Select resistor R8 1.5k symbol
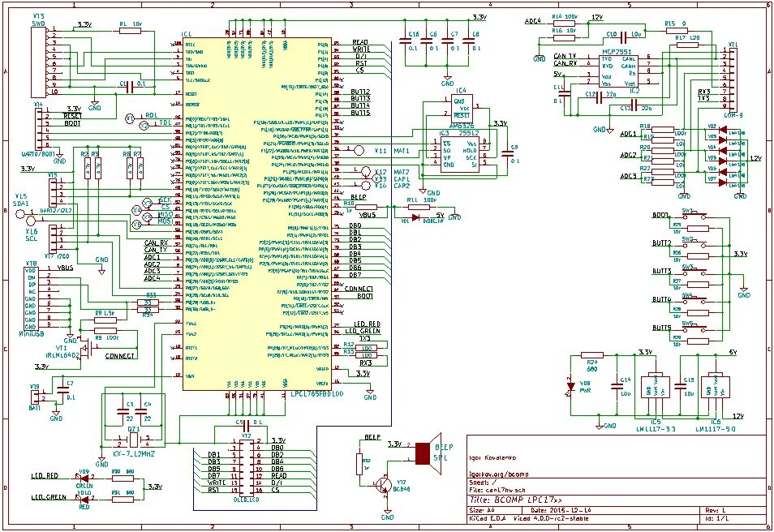This screenshot has height=532, width=774. (105, 320)
